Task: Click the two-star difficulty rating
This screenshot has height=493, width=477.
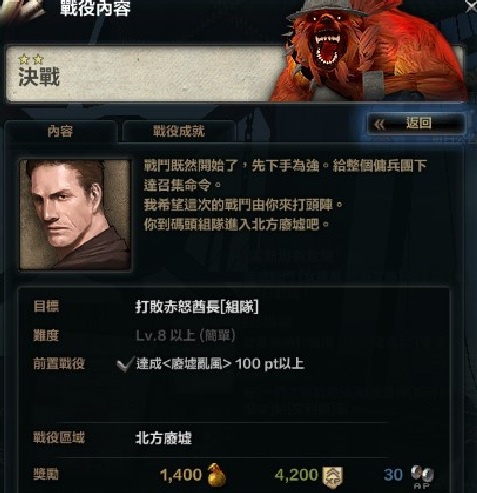Action: point(31,59)
